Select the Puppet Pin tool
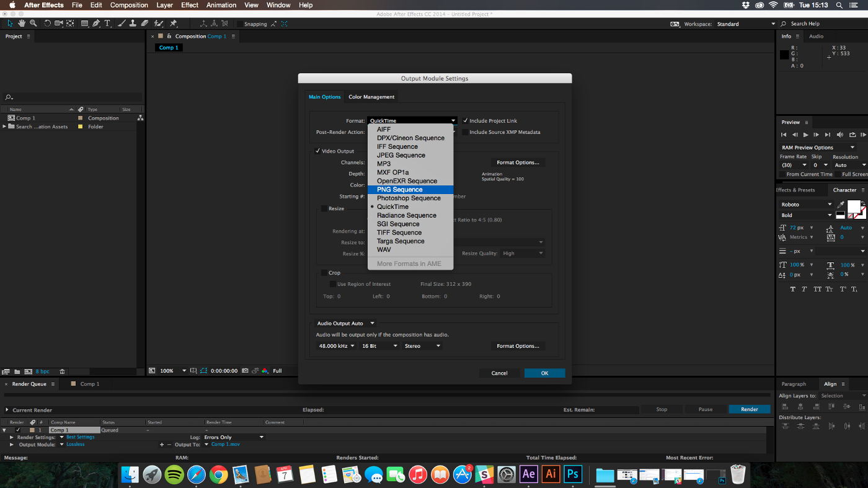Viewport: 868px width, 488px height. (173, 24)
